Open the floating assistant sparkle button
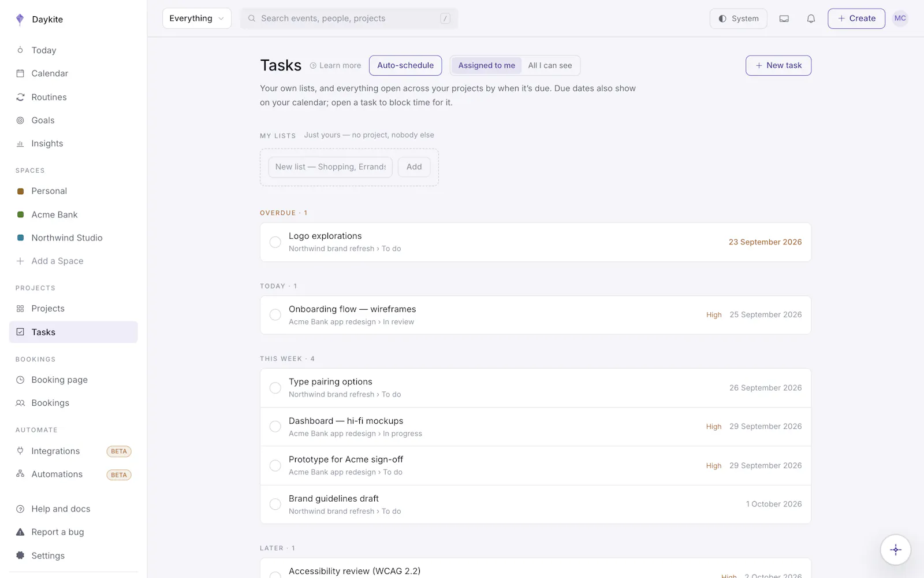Screen dimensions: 924x578 [x=896, y=550]
